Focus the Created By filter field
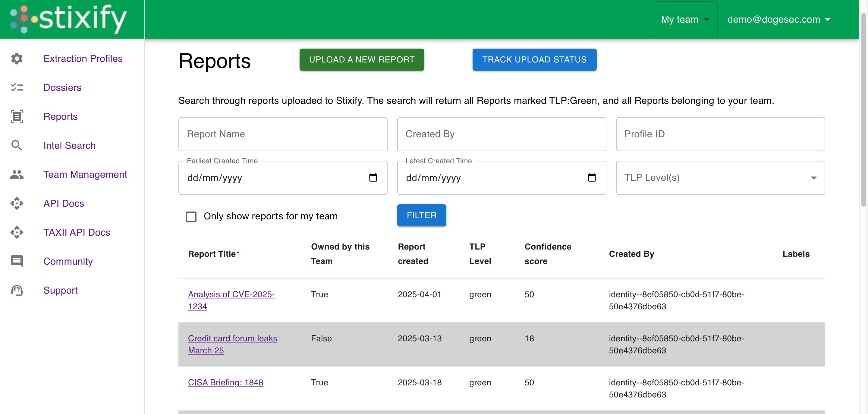This screenshot has height=414, width=868. coord(502,134)
